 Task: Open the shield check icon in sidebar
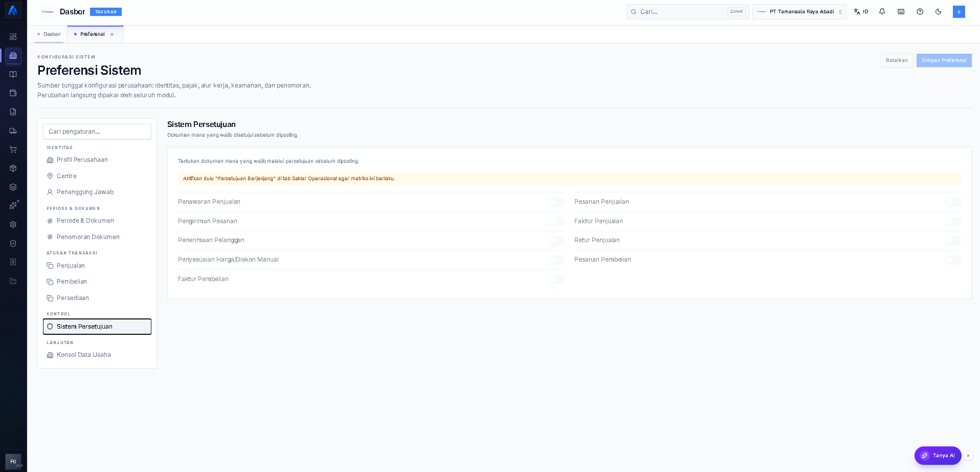pyautogui.click(x=13, y=243)
